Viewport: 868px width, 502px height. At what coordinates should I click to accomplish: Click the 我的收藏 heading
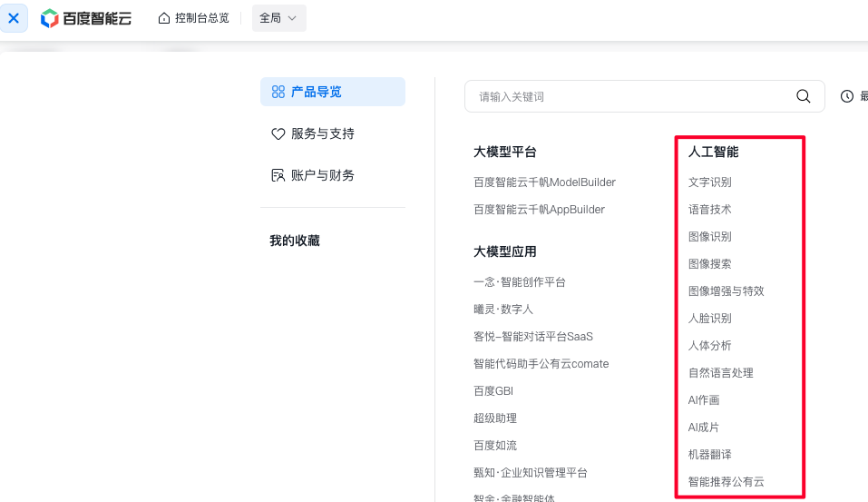(x=295, y=241)
